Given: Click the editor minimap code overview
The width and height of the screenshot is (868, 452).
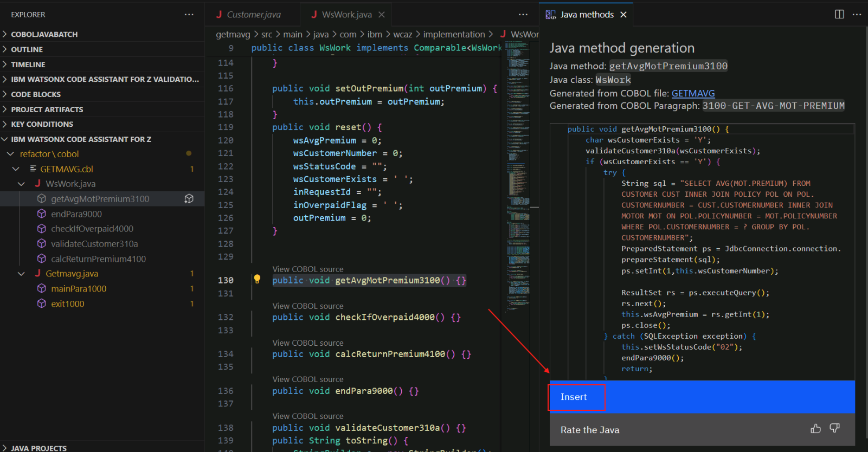Looking at the screenshot, I should (x=518, y=163).
